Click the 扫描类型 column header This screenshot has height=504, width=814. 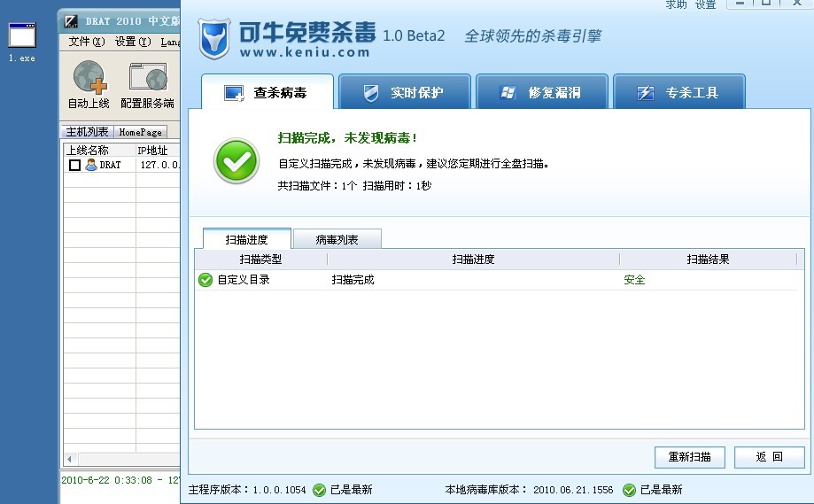tap(260, 259)
